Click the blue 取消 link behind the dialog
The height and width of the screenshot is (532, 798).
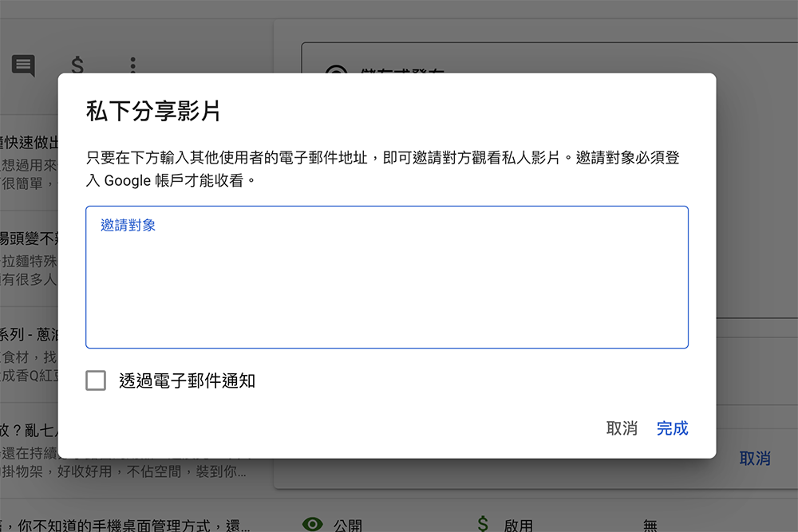[x=755, y=459]
